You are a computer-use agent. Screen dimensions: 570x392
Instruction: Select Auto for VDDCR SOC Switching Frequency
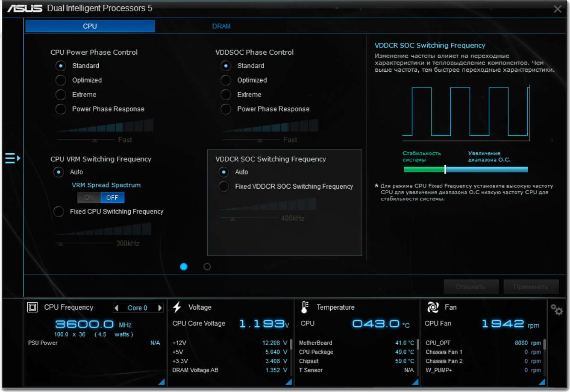(223, 172)
